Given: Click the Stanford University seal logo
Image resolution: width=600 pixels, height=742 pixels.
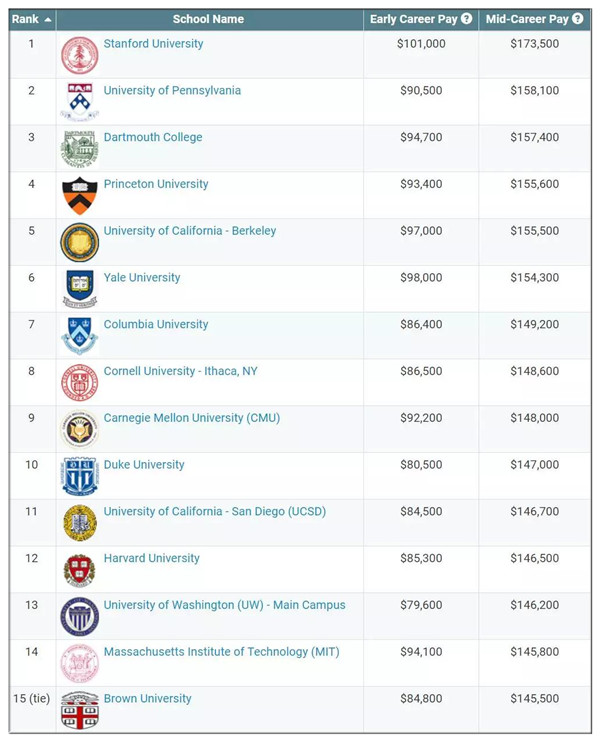Looking at the screenshot, I should coord(79,55).
